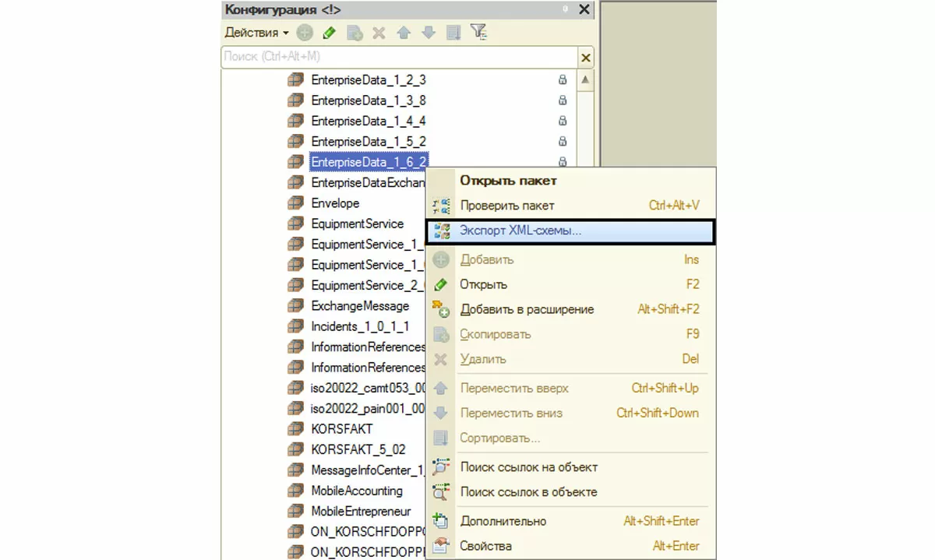The width and height of the screenshot is (935, 560).
Task: Click the lock icon beside EnterpriseData_1_5_2
Action: (x=562, y=141)
